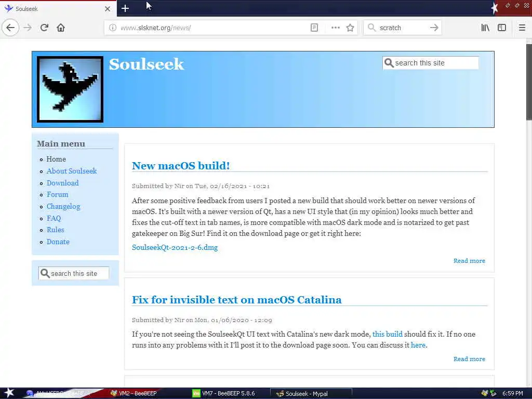Image resolution: width=532 pixels, height=399 pixels.
Task: Click the 'Main menu' heading
Action: 61,143
